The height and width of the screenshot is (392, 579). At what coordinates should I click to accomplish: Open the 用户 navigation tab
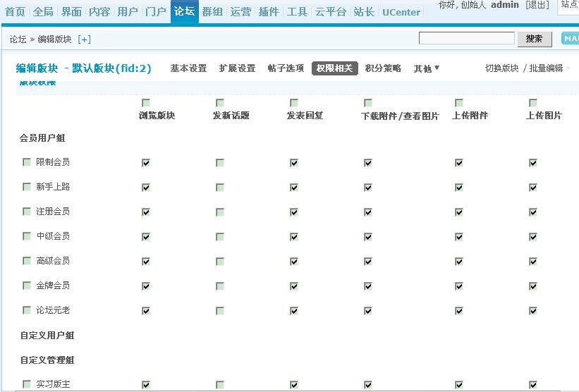[x=128, y=12]
